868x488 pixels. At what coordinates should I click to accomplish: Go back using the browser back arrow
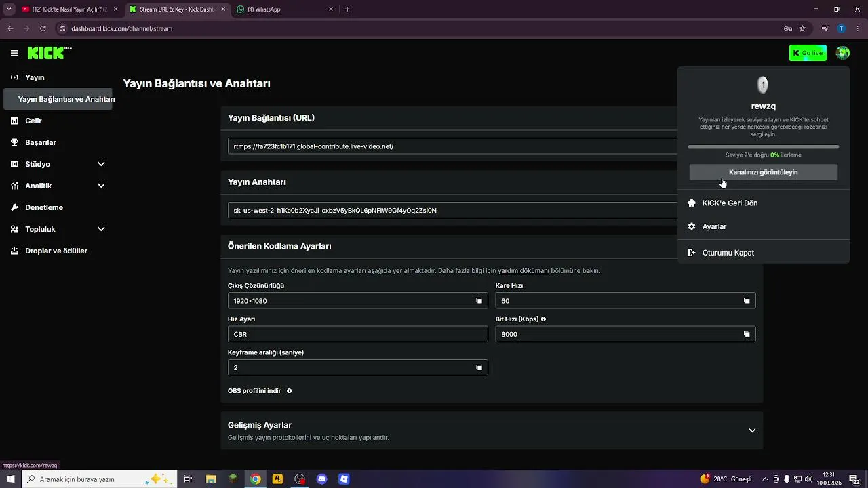10,28
